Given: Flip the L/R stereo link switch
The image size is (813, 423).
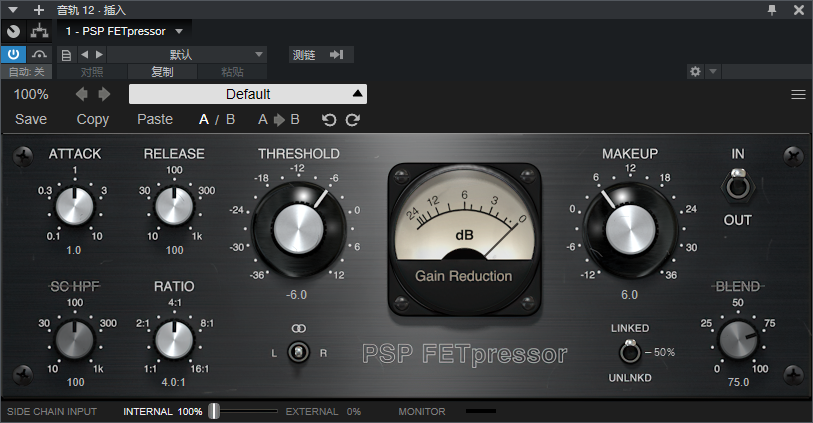Looking at the screenshot, I should (x=298, y=352).
